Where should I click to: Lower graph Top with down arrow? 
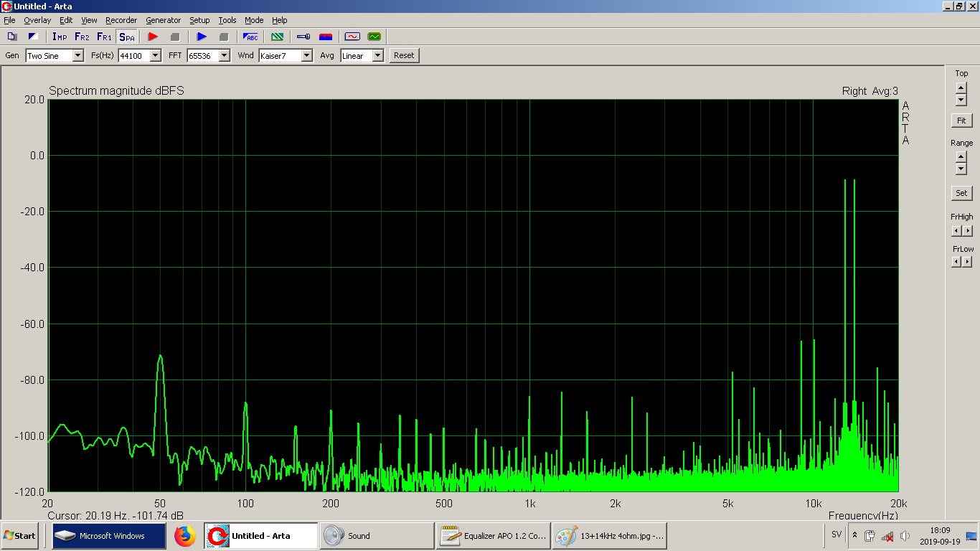tap(961, 100)
